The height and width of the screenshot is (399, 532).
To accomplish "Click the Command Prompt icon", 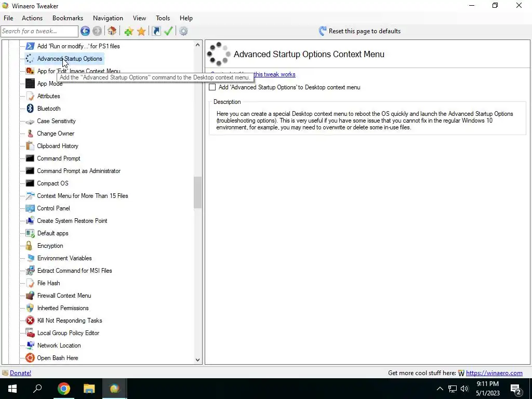I will click(30, 158).
